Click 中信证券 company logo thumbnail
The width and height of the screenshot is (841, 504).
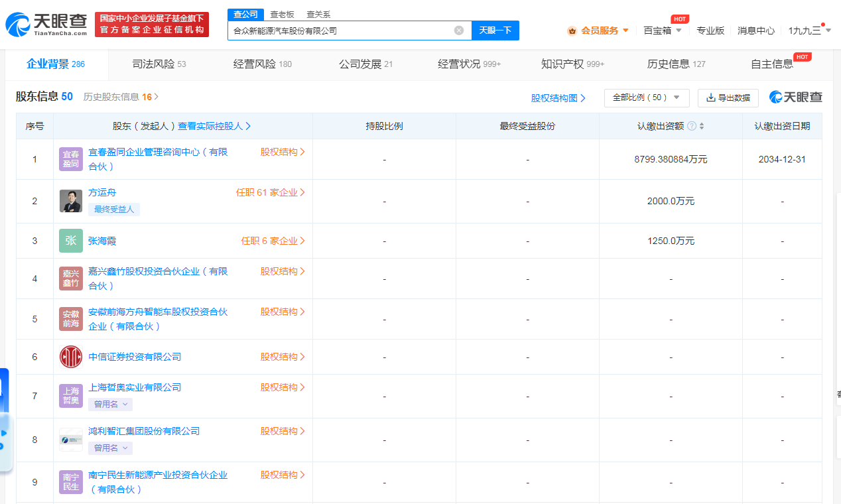click(x=70, y=356)
